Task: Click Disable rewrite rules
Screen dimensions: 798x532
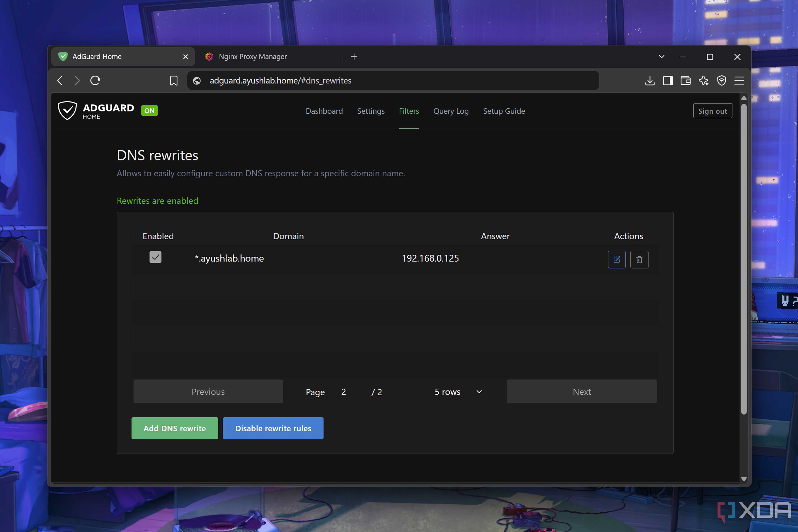Action: point(273,428)
